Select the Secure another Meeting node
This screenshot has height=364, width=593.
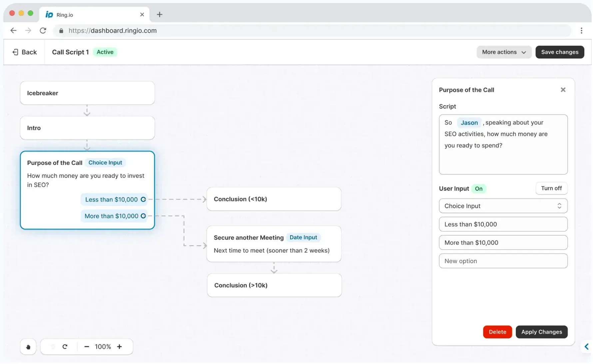click(274, 244)
